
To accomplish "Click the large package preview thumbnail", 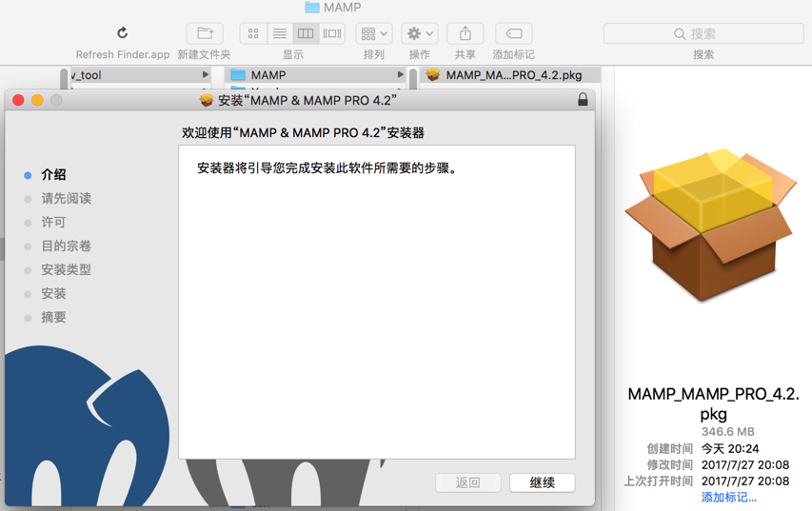I will [711, 226].
